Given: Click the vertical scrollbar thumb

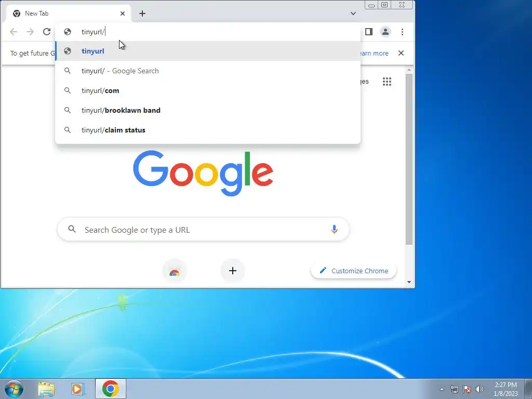Looking at the screenshot, I should point(409,159).
